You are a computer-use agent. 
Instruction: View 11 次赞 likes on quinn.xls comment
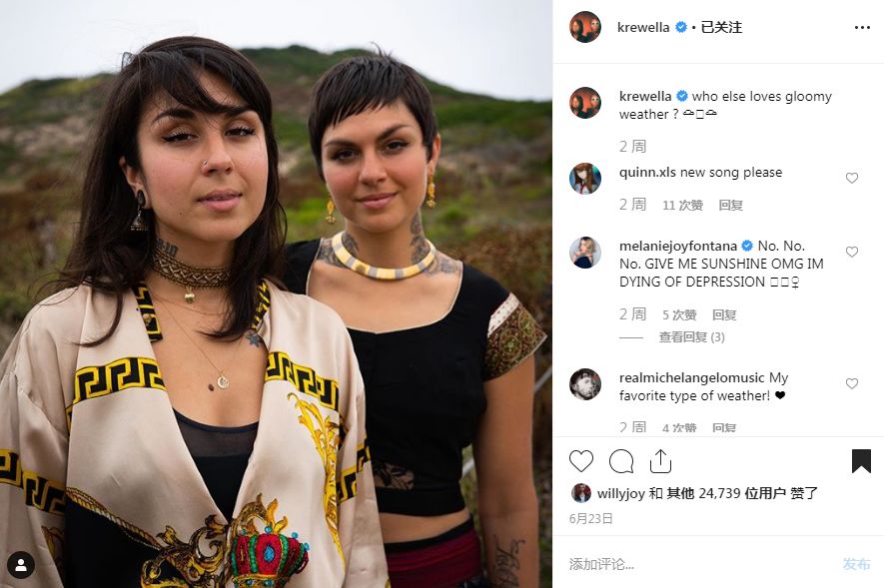[683, 205]
